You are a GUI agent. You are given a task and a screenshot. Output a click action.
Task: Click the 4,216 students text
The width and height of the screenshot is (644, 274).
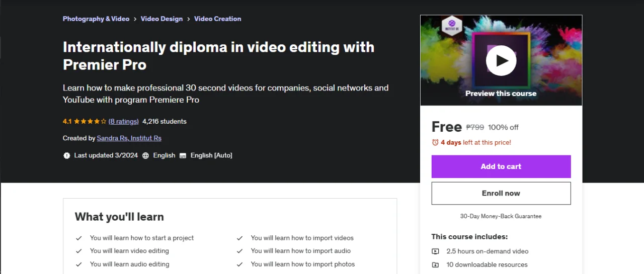click(x=165, y=121)
